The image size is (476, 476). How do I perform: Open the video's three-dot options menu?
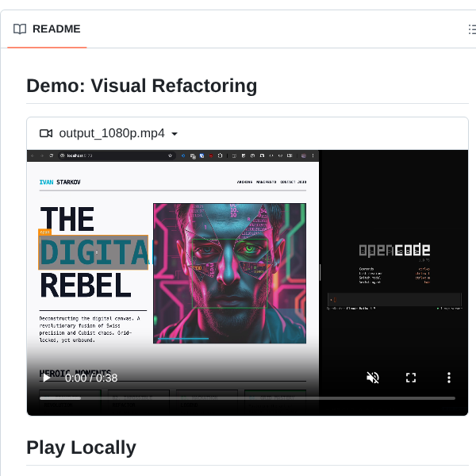pyautogui.click(x=449, y=378)
